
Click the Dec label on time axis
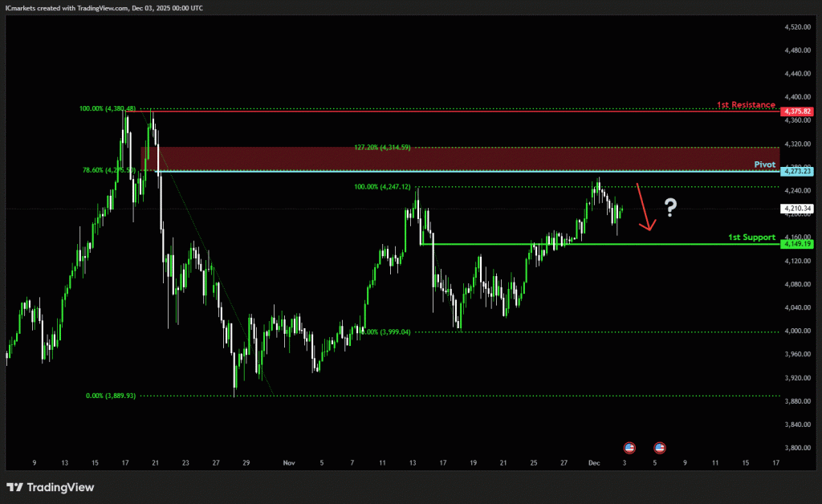594,463
